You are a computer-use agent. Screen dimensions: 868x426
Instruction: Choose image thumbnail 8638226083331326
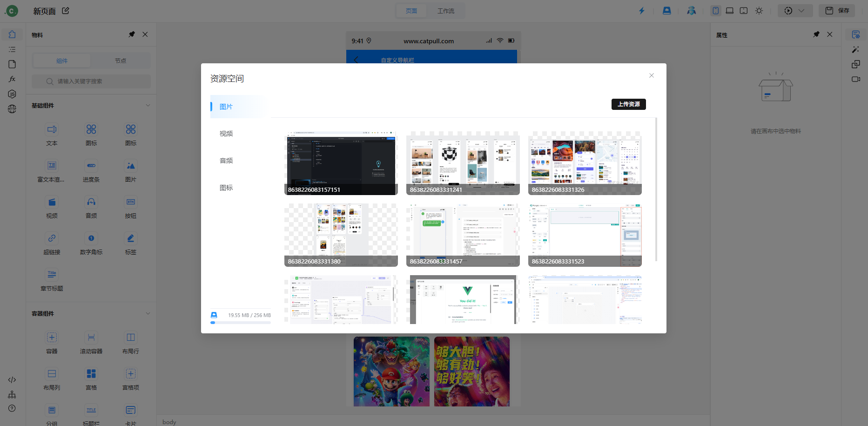[585, 163]
